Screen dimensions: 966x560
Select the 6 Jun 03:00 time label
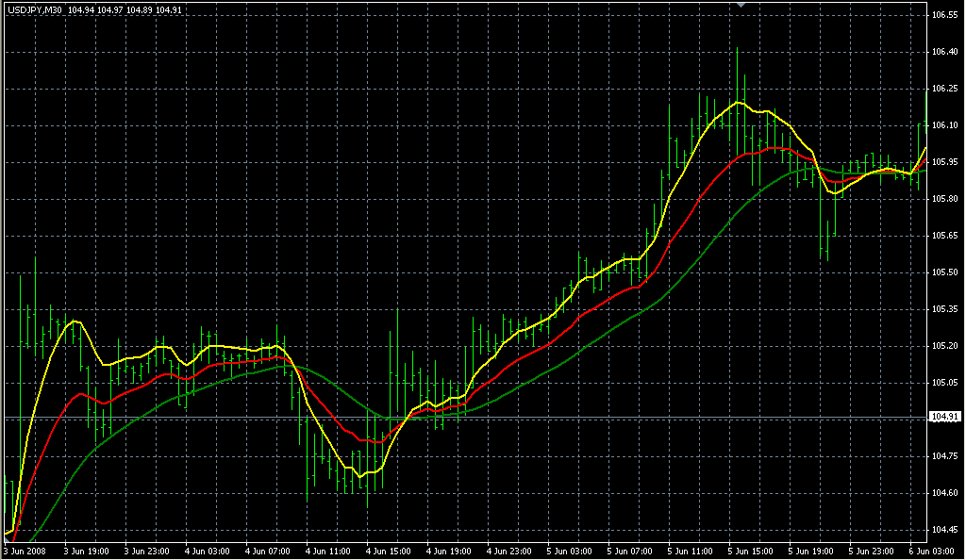[x=932, y=551]
